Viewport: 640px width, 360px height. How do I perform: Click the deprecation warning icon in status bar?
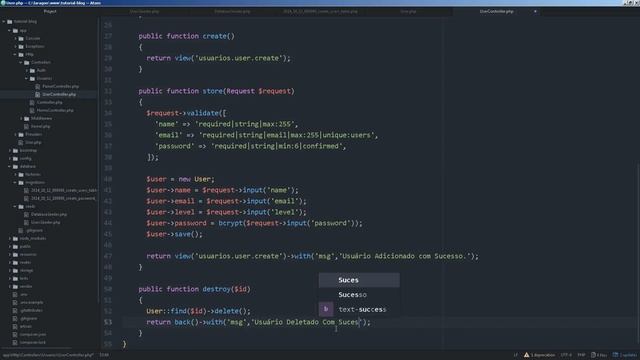(x=527, y=355)
